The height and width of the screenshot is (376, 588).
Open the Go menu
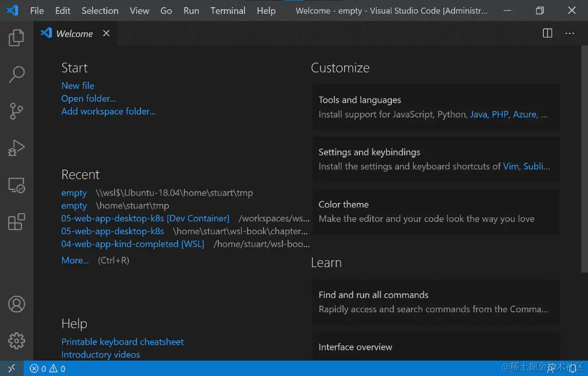(166, 10)
